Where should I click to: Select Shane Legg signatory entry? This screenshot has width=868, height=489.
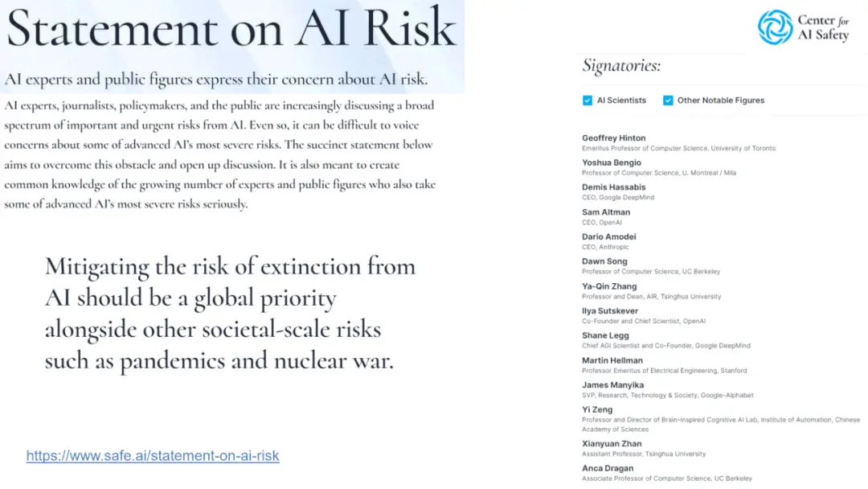pyautogui.click(x=605, y=335)
